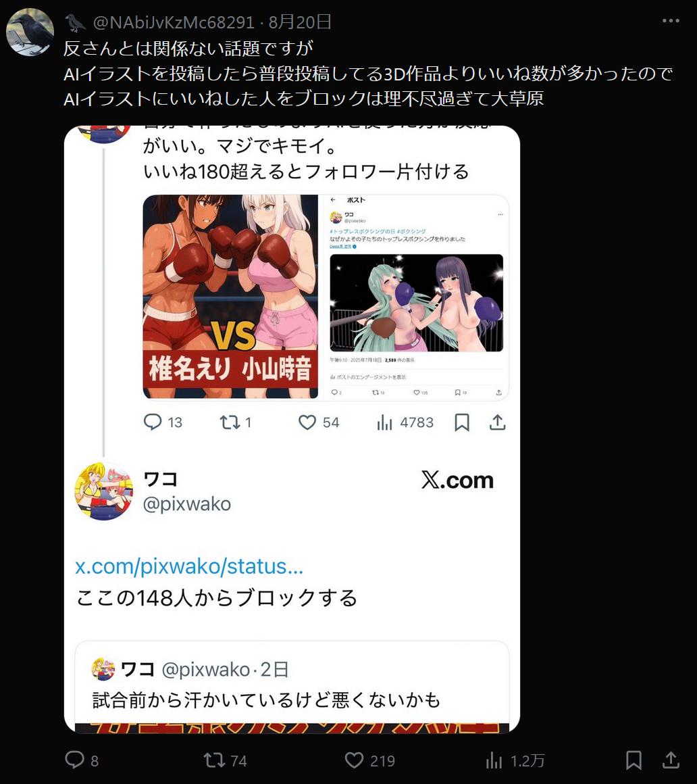Open the quoted ワコ post from 2日
The width and height of the screenshot is (697, 784).
[292, 687]
